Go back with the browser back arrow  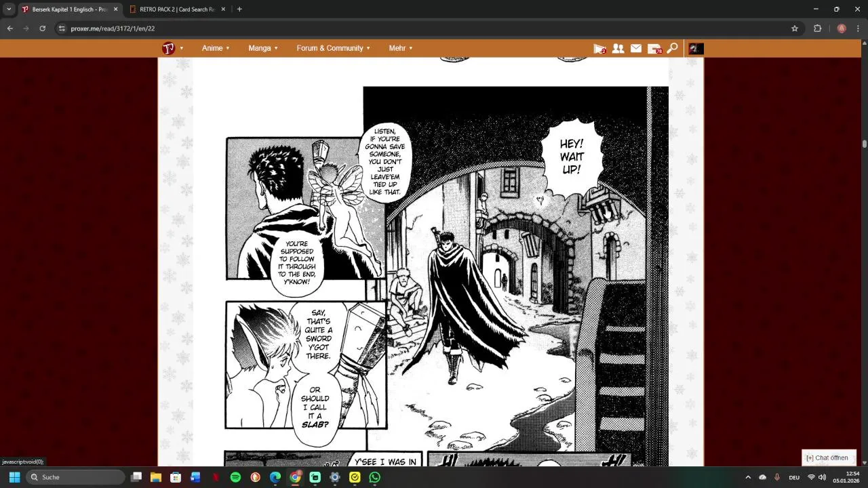point(10,28)
